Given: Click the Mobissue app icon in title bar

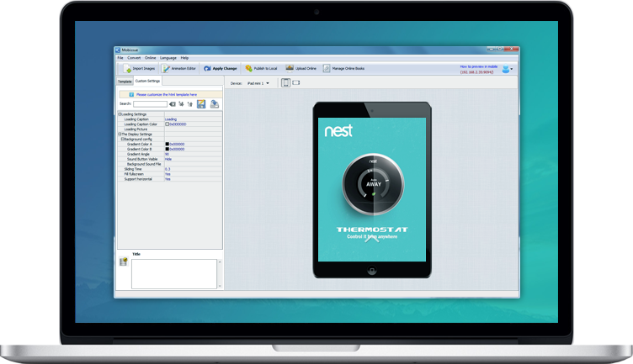Looking at the screenshot, I should click(x=118, y=50).
